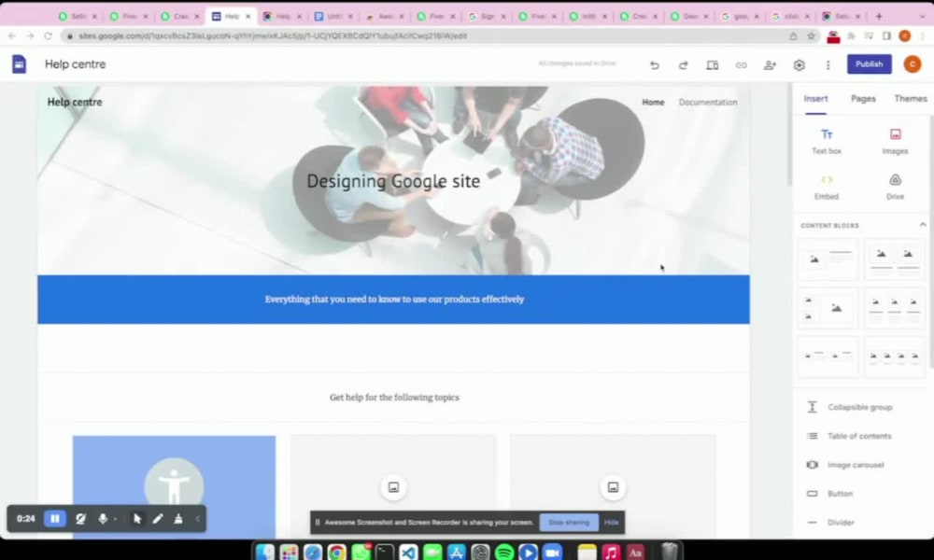Switch to the Themes tab
Screen dimensions: 934x560
(910, 98)
